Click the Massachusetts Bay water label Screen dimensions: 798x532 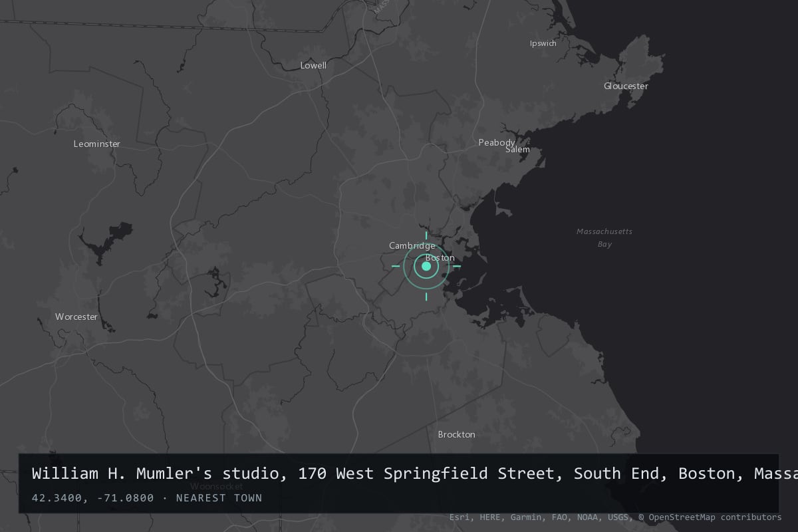pos(604,237)
